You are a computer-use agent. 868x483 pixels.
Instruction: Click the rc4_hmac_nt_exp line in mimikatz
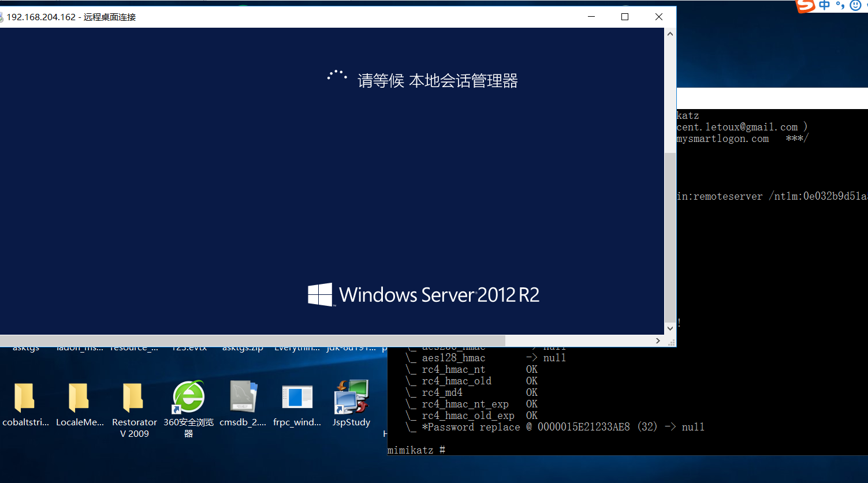point(471,404)
